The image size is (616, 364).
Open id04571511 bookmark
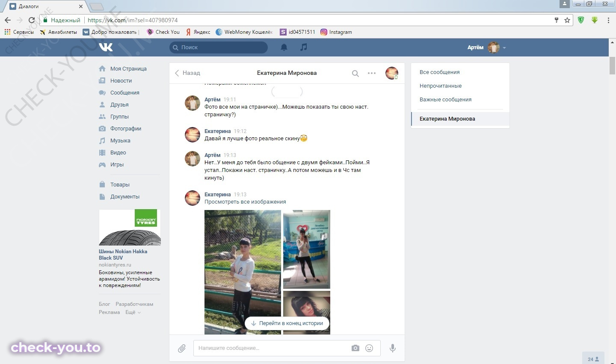point(298,32)
